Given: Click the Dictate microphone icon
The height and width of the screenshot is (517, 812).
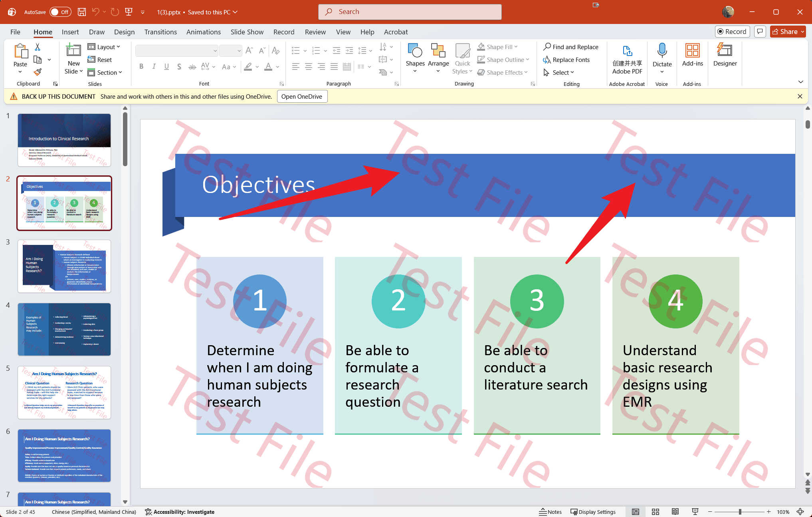Looking at the screenshot, I should click(x=662, y=51).
